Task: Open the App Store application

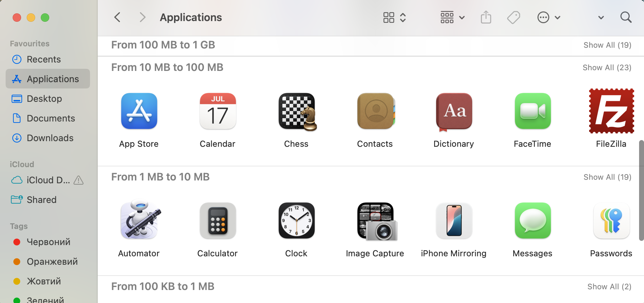Action: (139, 111)
